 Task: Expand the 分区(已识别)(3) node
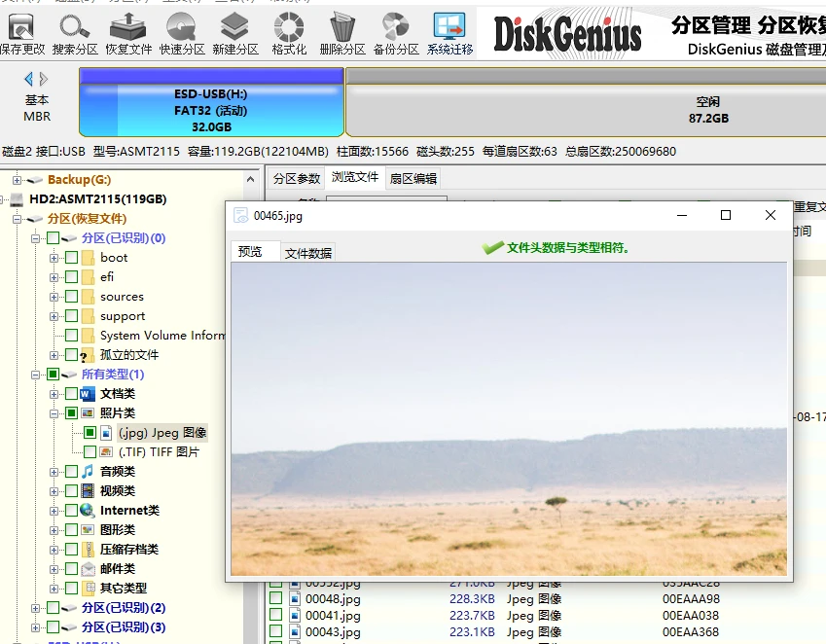tap(35, 627)
